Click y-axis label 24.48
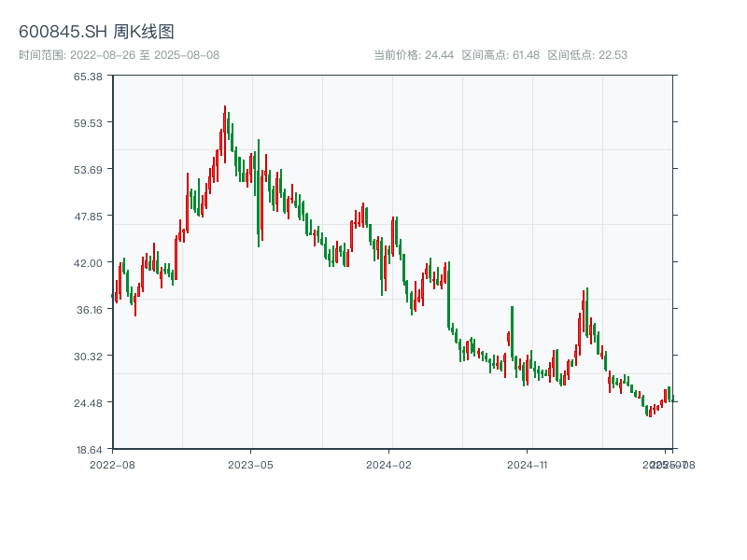Viewport: 747px width, 560px height. coord(88,403)
